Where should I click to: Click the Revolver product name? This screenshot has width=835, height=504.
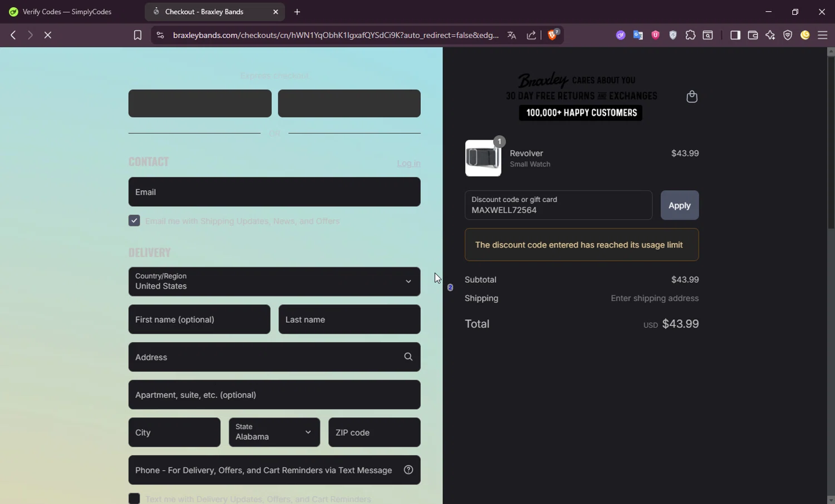[527, 153]
